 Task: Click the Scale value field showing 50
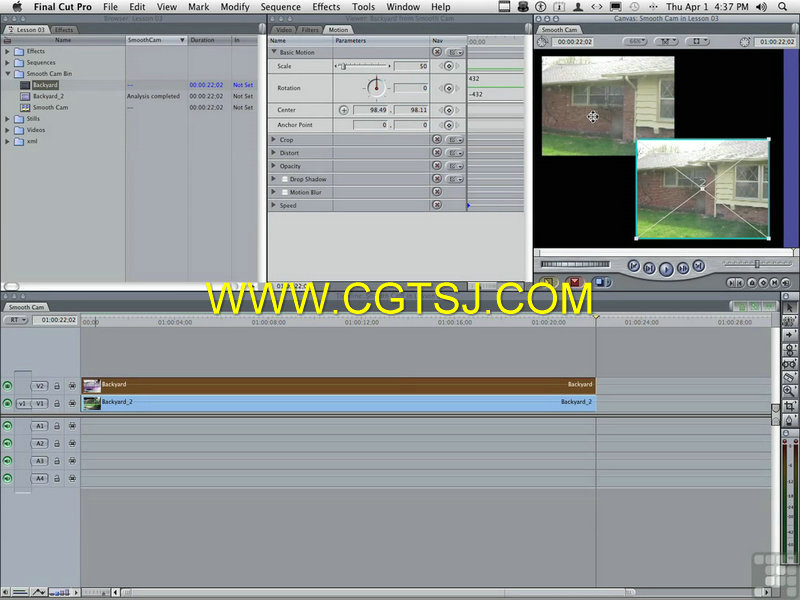coord(411,66)
